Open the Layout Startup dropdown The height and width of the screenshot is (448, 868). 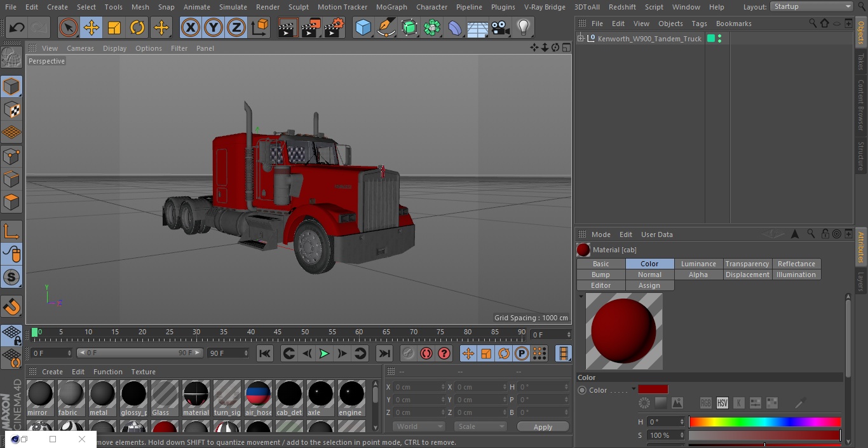point(811,6)
